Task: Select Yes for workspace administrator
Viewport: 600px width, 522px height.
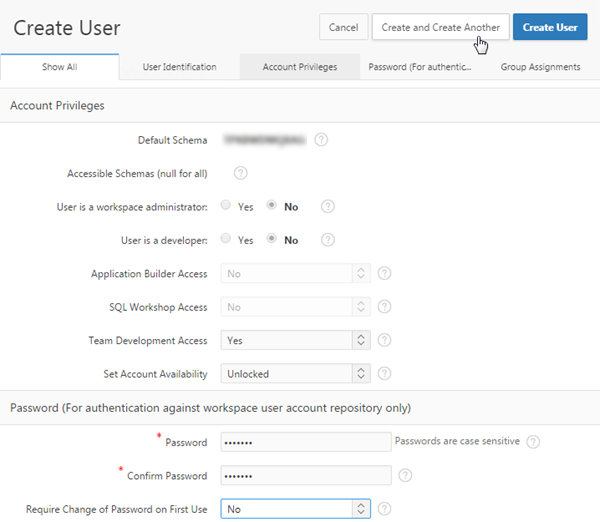Action: click(x=226, y=206)
